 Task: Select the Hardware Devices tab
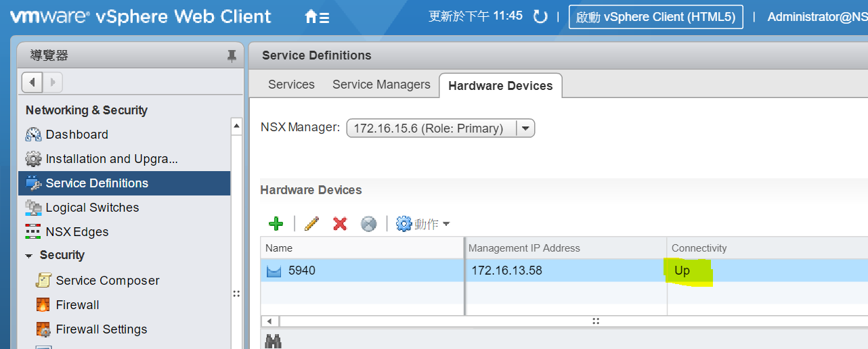point(500,86)
